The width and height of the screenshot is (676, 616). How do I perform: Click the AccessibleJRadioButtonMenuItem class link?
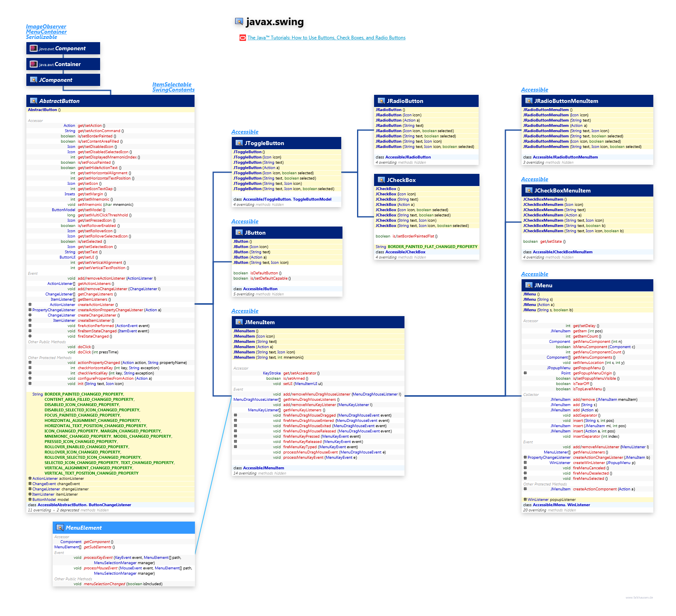pos(565,157)
